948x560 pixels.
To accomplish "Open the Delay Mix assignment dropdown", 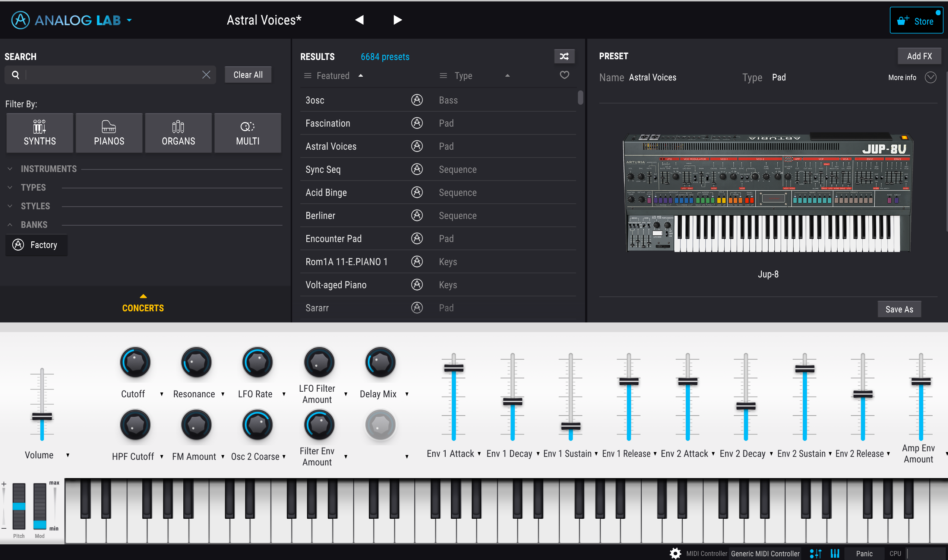I will tap(407, 394).
